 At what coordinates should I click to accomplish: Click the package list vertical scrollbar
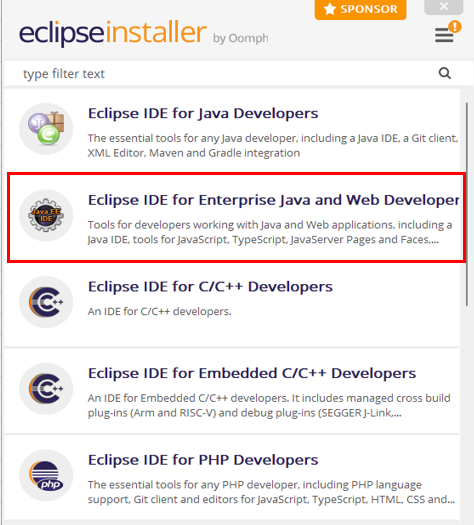click(x=467, y=204)
